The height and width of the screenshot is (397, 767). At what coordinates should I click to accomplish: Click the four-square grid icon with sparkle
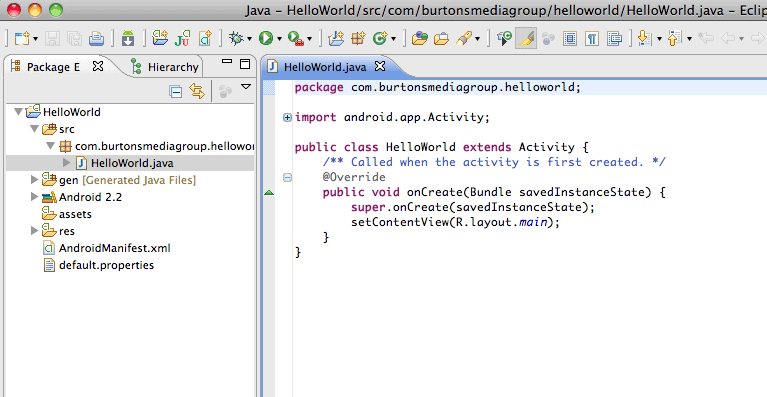[358, 38]
